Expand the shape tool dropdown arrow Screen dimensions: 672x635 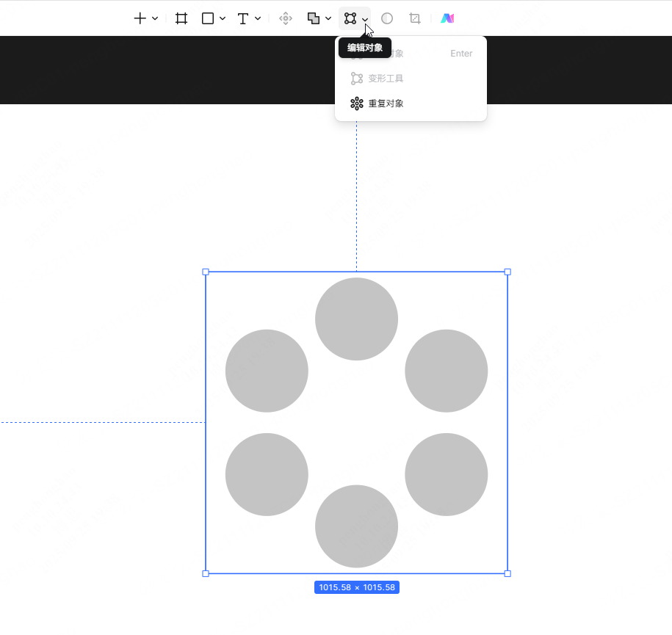click(x=223, y=18)
